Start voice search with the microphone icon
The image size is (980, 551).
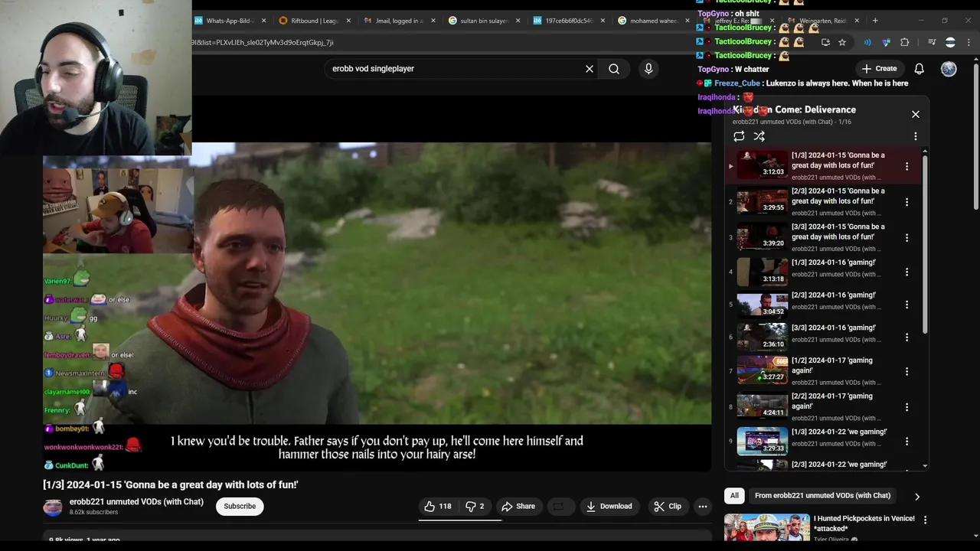point(648,69)
